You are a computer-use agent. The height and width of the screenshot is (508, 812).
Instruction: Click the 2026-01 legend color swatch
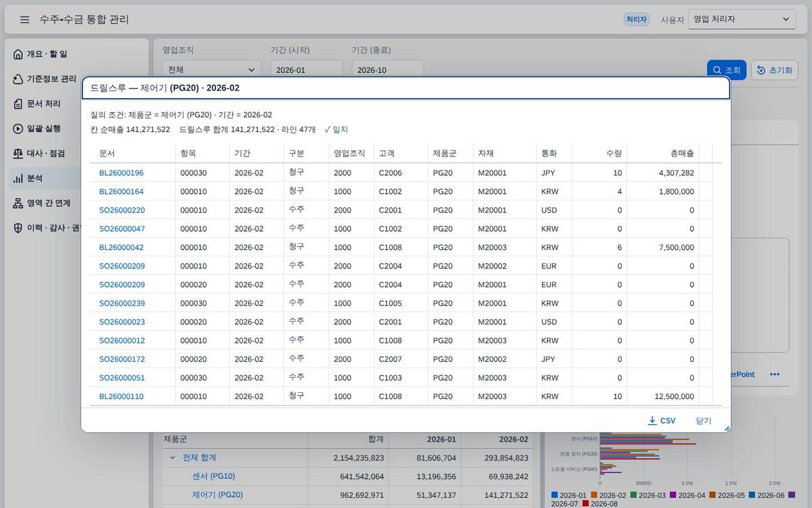click(556, 495)
